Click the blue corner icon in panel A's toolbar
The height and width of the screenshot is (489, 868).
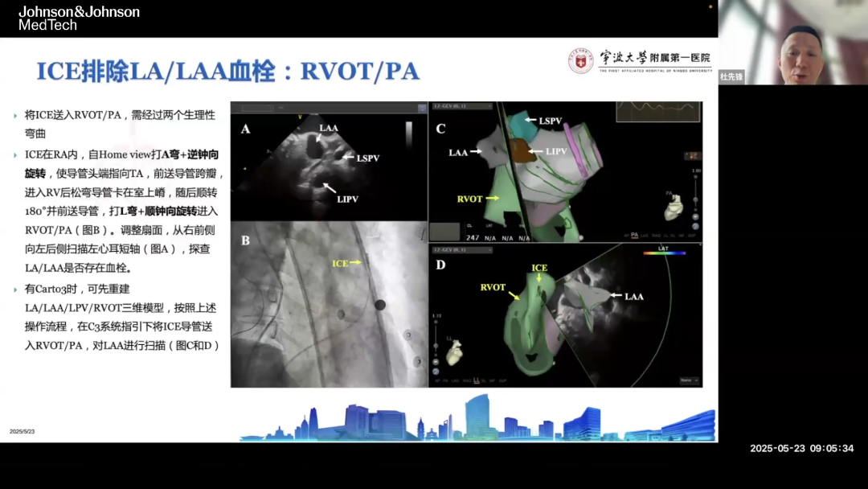[422, 108]
